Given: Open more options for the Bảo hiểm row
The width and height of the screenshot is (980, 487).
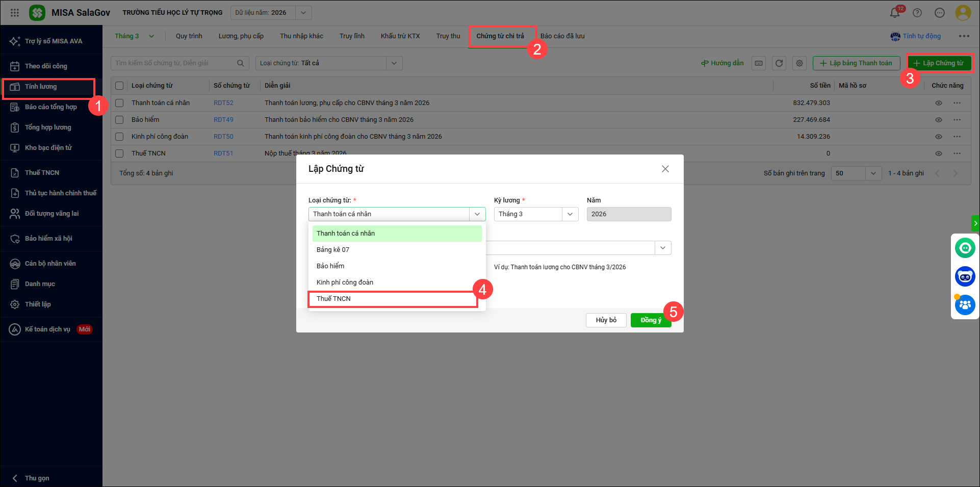Looking at the screenshot, I should click(957, 120).
